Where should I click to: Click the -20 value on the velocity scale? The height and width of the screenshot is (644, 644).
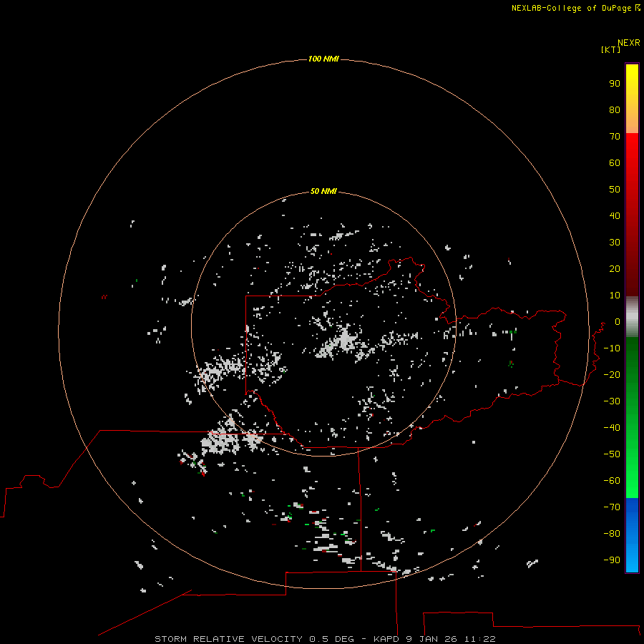click(612, 374)
